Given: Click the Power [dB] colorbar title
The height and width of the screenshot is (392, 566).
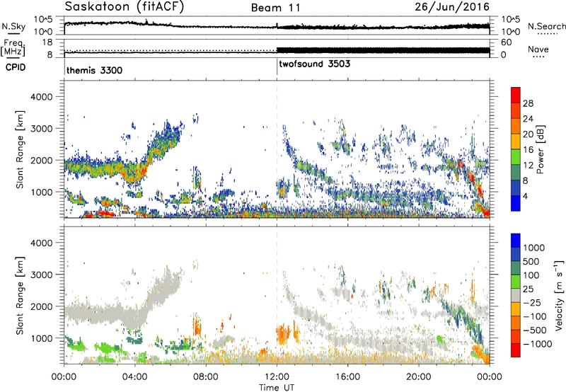Looking at the screenshot, I should 540,149.
